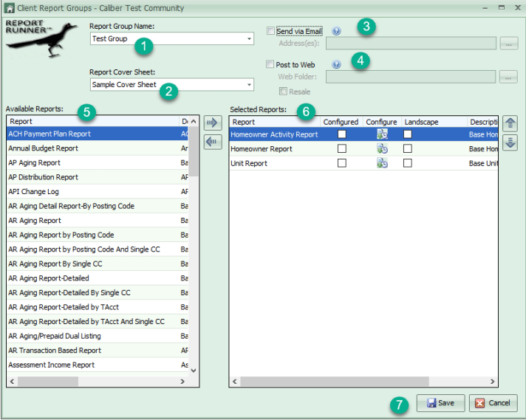Click browse button next to Web Folder field
The image size is (526, 420).
pyautogui.click(x=508, y=77)
